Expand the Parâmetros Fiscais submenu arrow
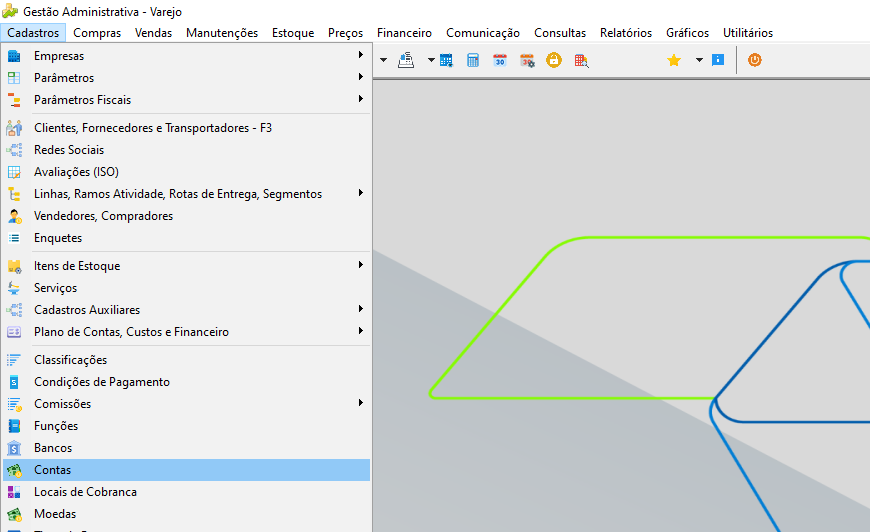This screenshot has width=870, height=532. tap(361, 99)
